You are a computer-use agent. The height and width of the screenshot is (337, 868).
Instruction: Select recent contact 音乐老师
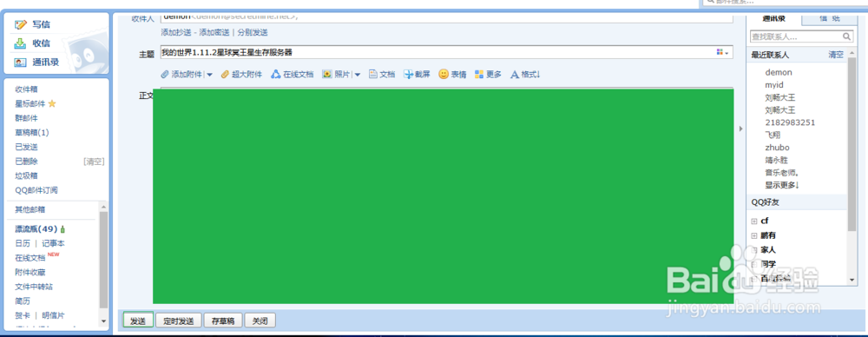tap(782, 172)
